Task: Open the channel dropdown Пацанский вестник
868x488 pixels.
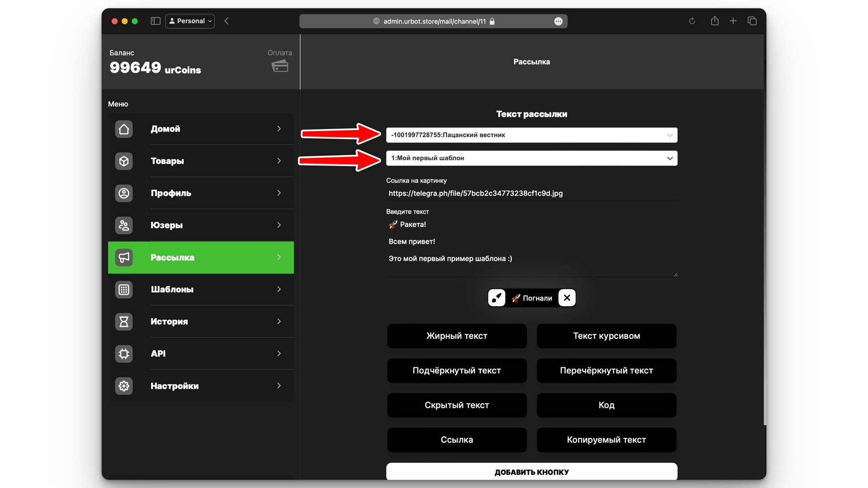Action: pos(531,135)
